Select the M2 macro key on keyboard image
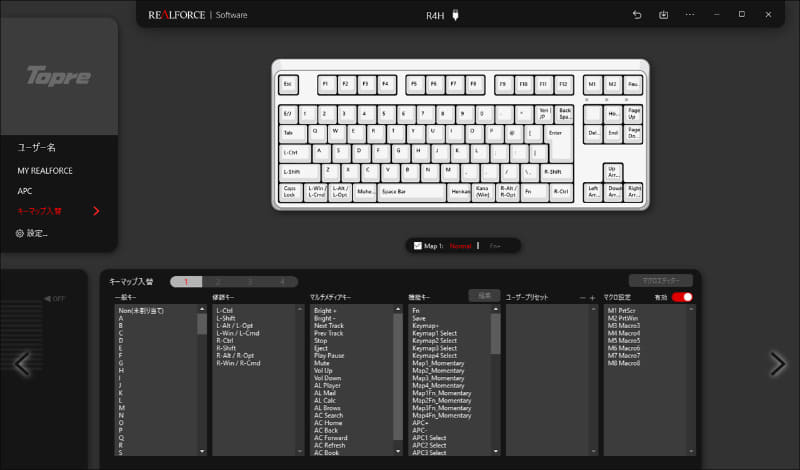Viewport: 800px width, 470px height. (x=612, y=85)
